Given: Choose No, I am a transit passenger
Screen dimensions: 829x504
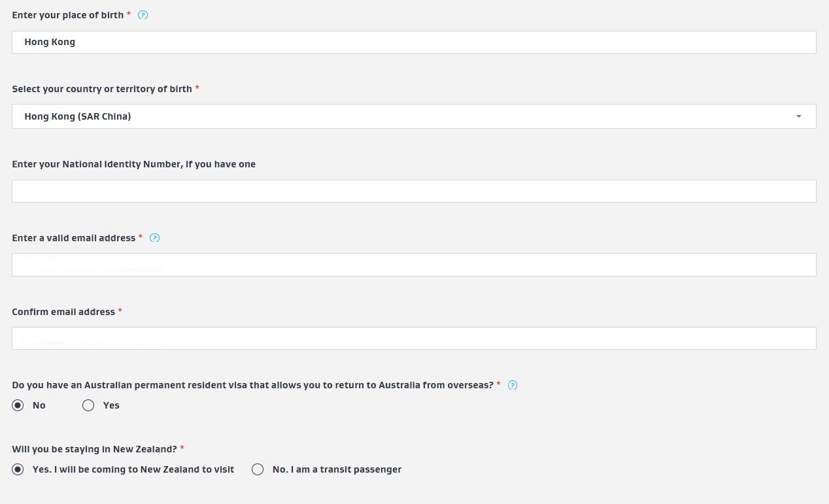Looking at the screenshot, I should click(x=258, y=469).
